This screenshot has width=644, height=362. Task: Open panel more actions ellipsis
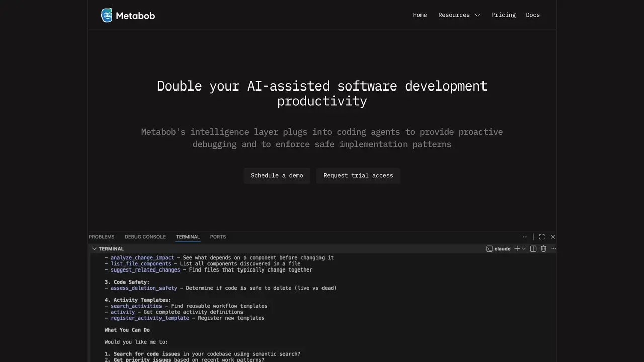525,237
